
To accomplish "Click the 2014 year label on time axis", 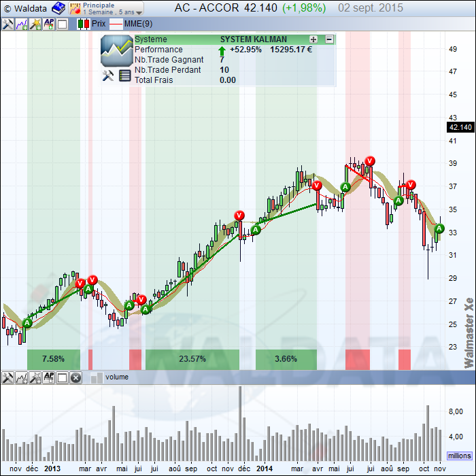I will (265, 469).
